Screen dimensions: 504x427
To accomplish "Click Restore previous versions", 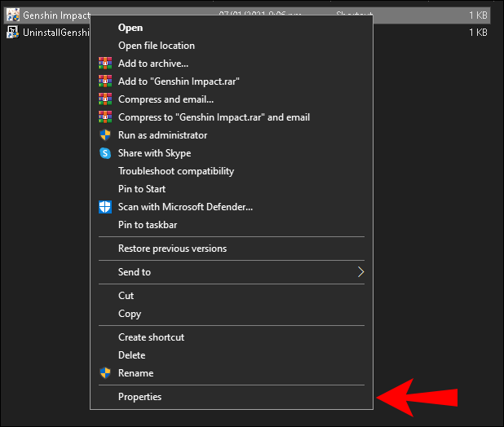I will coord(172,249).
